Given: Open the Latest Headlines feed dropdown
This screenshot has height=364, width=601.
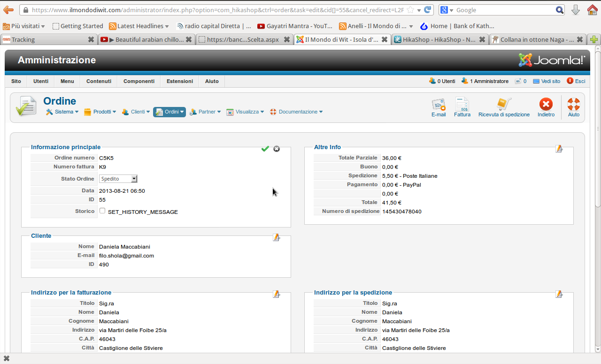Looking at the screenshot, I should (x=139, y=26).
